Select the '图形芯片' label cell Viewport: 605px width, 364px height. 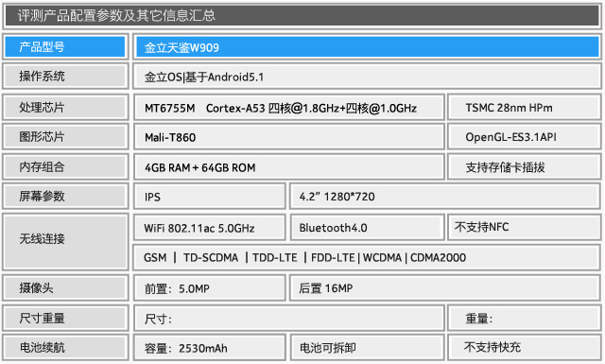point(65,137)
